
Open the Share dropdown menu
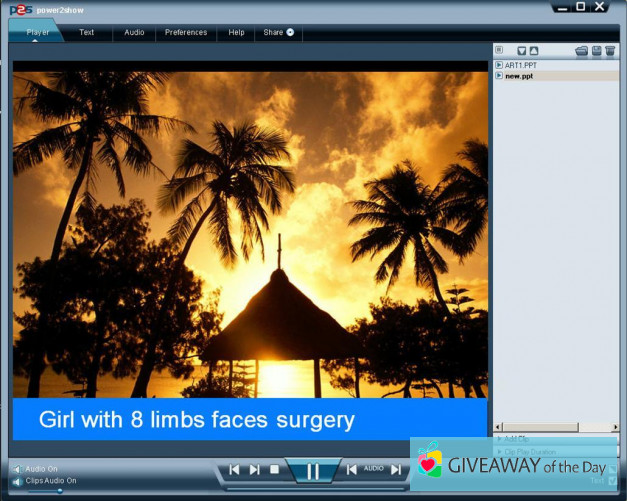pyautogui.click(x=279, y=32)
